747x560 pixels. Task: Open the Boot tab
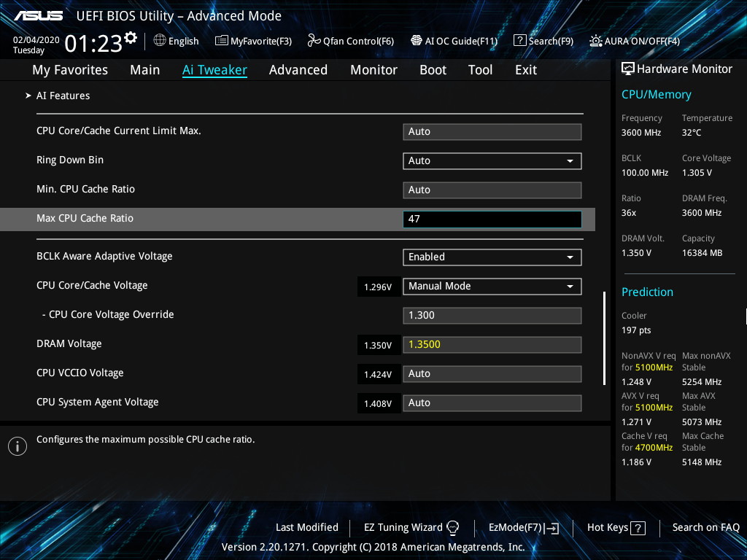click(433, 70)
